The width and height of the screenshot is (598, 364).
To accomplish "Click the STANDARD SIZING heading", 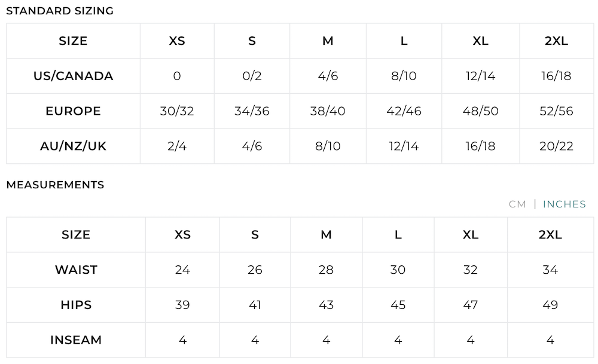I will (59, 11).
